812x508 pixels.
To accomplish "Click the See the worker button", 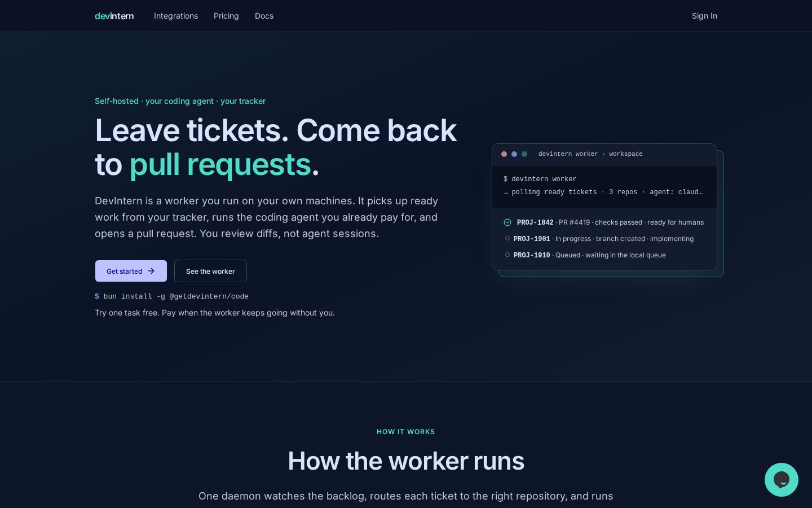I will click(x=210, y=271).
